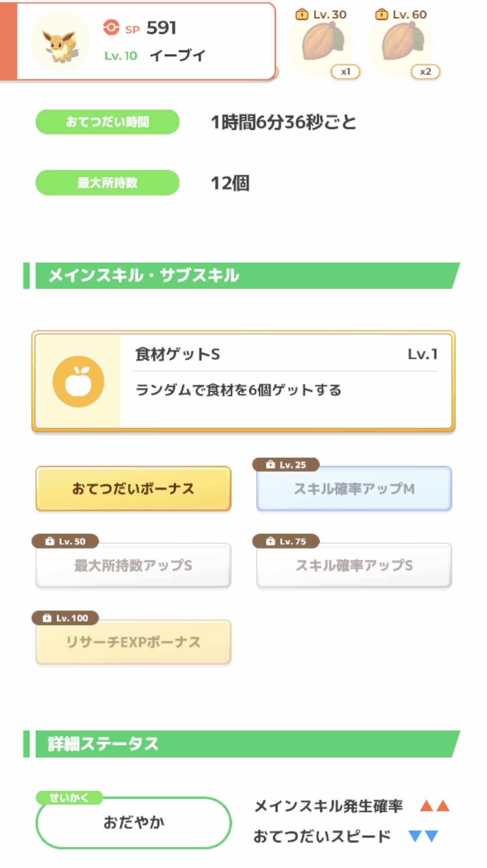Tap the 詳細ステータス section header

242,744
